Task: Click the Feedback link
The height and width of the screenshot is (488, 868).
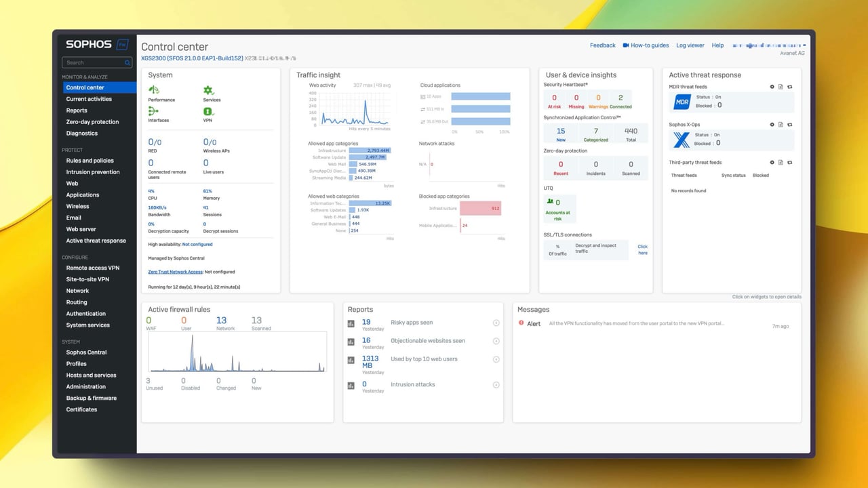Action: tap(603, 45)
